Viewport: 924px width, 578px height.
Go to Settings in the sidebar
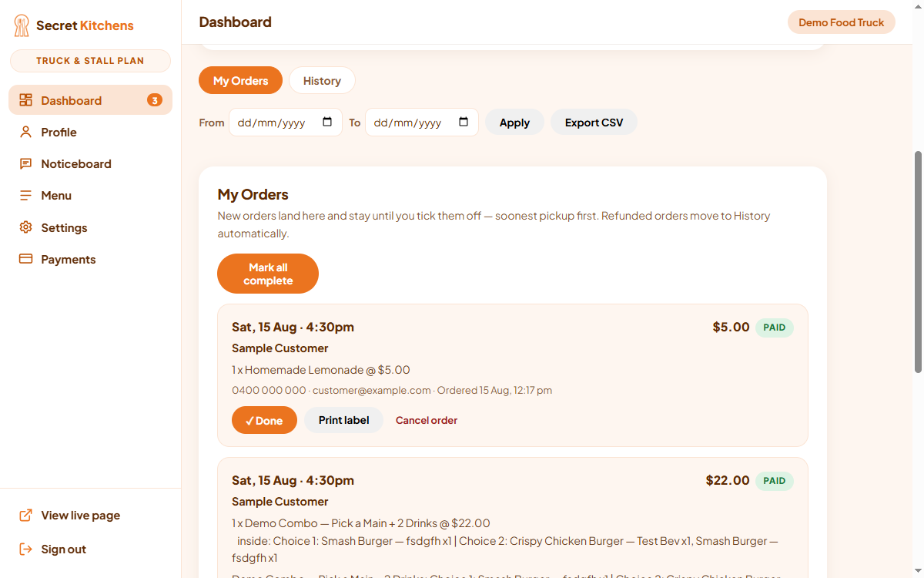[x=90, y=227]
